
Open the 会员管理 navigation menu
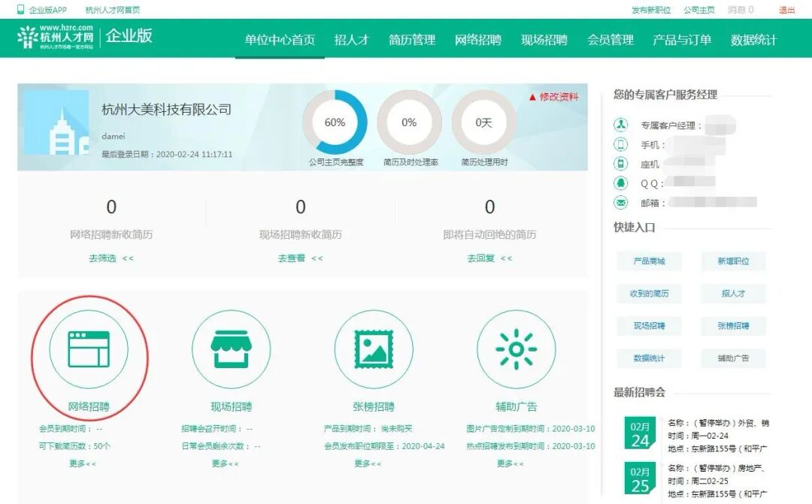[611, 40]
